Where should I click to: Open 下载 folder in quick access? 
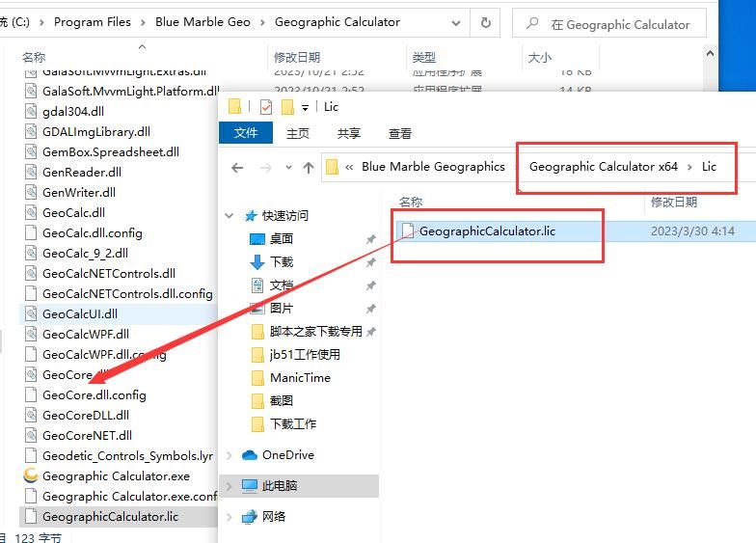point(282,262)
